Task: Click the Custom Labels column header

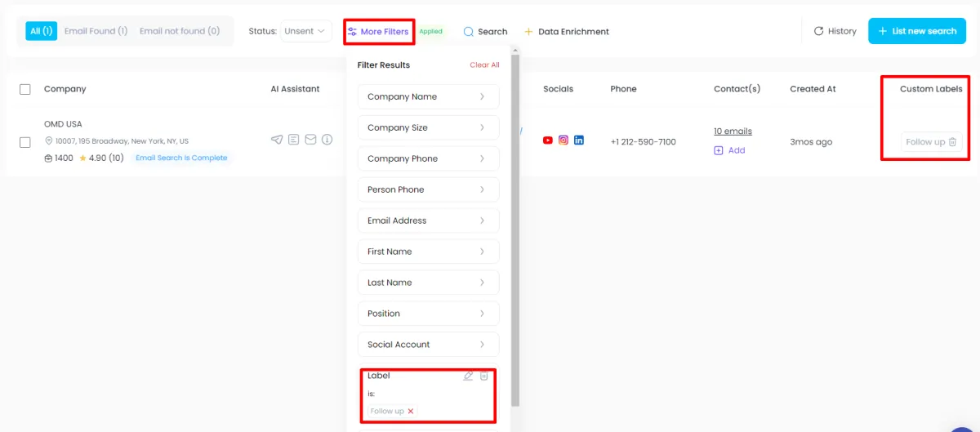Action: (x=931, y=89)
